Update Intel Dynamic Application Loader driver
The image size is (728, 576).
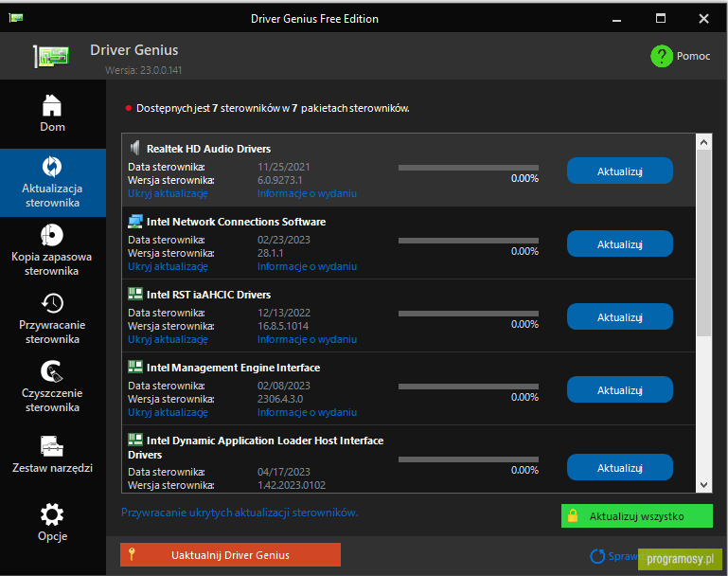click(620, 467)
